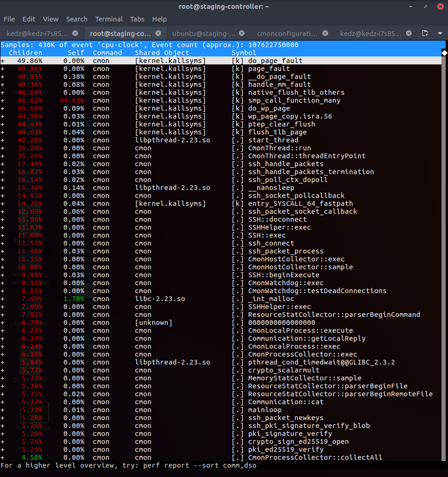Image resolution: width=448 pixels, height=477 pixels.
Task: Open the Help menu
Action: [x=160, y=19]
